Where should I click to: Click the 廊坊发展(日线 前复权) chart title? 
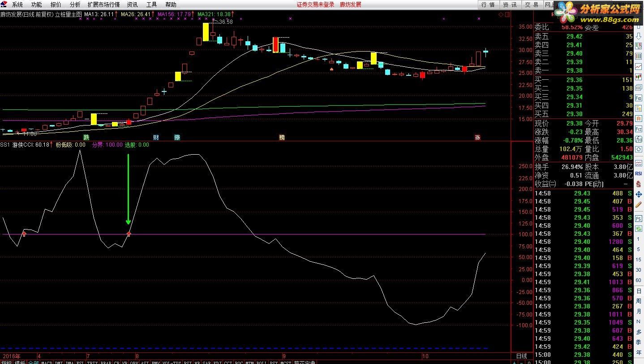27,14
